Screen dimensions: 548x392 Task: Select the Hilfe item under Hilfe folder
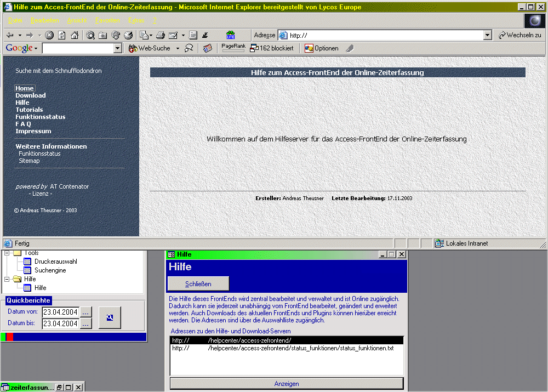(40, 288)
